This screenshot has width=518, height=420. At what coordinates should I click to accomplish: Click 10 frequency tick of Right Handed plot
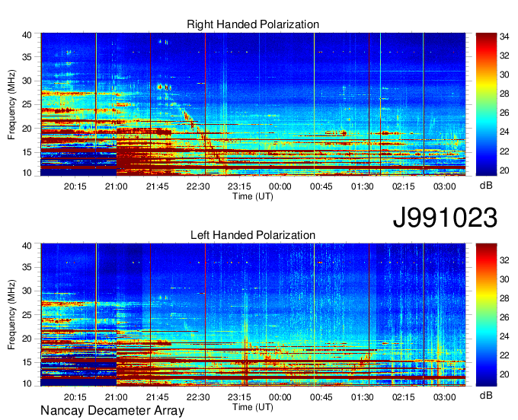pos(27,173)
